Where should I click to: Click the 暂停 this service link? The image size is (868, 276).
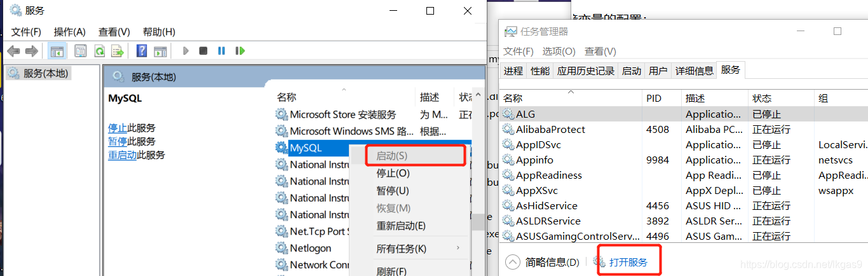pos(118,141)
